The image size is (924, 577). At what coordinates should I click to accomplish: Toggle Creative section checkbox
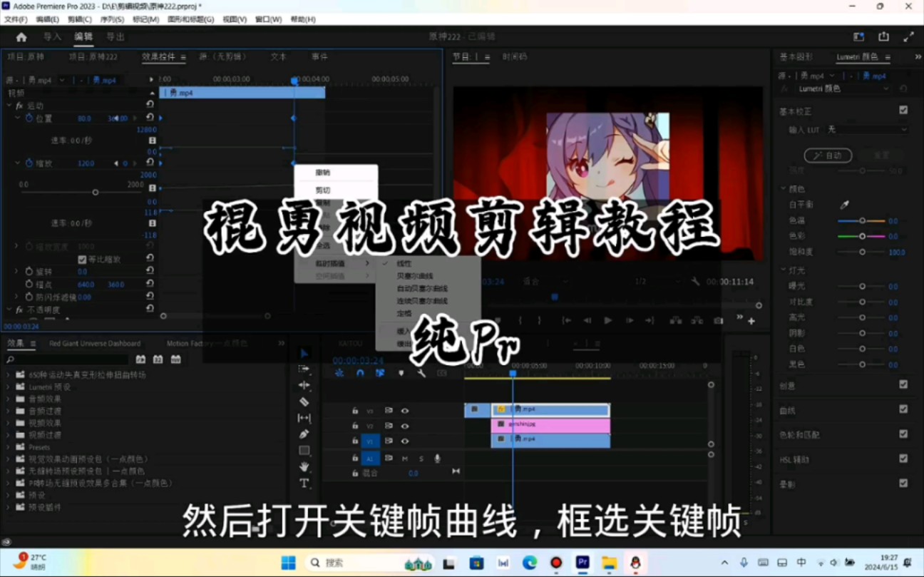click(x=903, y=384)
